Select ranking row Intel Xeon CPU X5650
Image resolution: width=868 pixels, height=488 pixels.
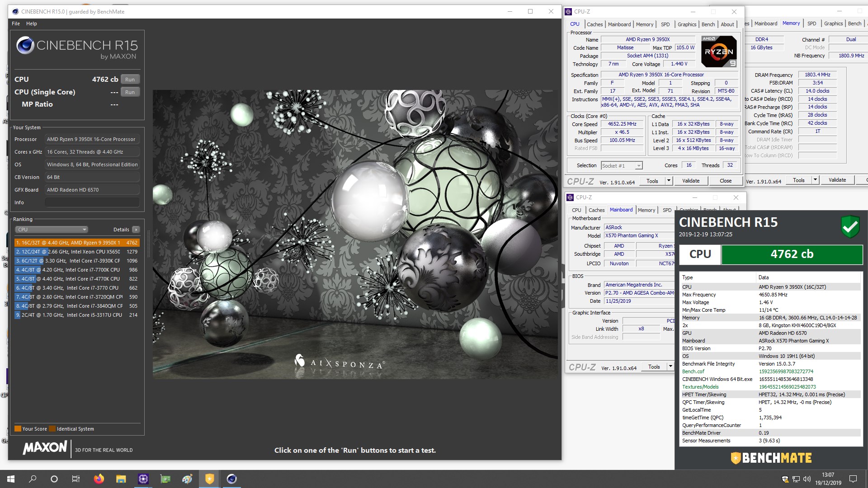[x=77, y=252]
